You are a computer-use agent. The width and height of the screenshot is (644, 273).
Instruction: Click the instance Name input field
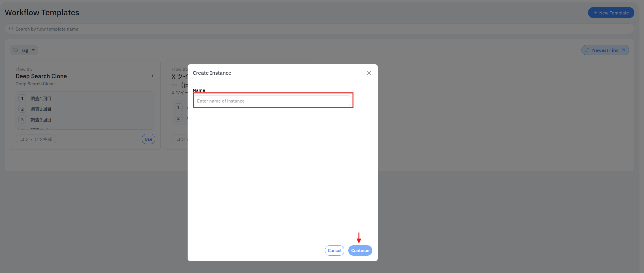point(272,101)
